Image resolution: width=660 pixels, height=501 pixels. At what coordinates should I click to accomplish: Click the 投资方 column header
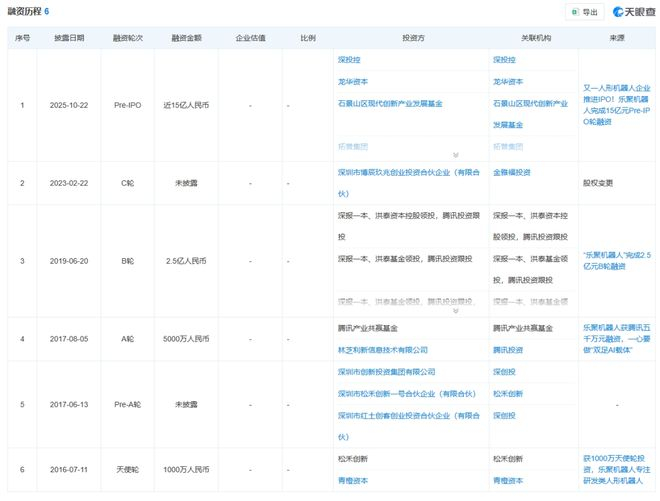pos(413,38)
